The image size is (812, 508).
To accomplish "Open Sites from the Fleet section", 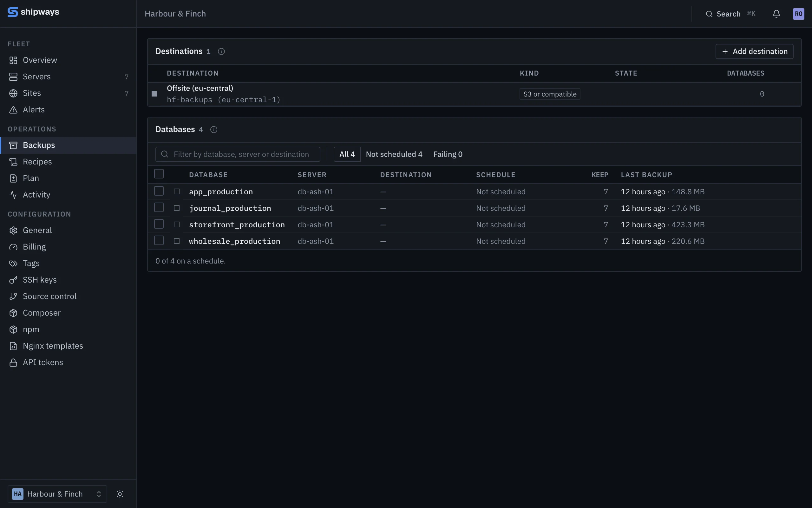I will [68, 93].
